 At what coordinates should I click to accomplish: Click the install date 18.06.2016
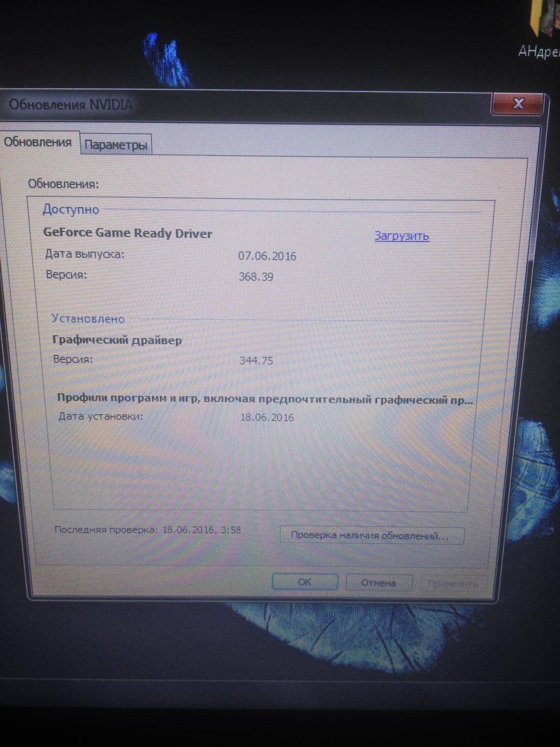[267, 417]
